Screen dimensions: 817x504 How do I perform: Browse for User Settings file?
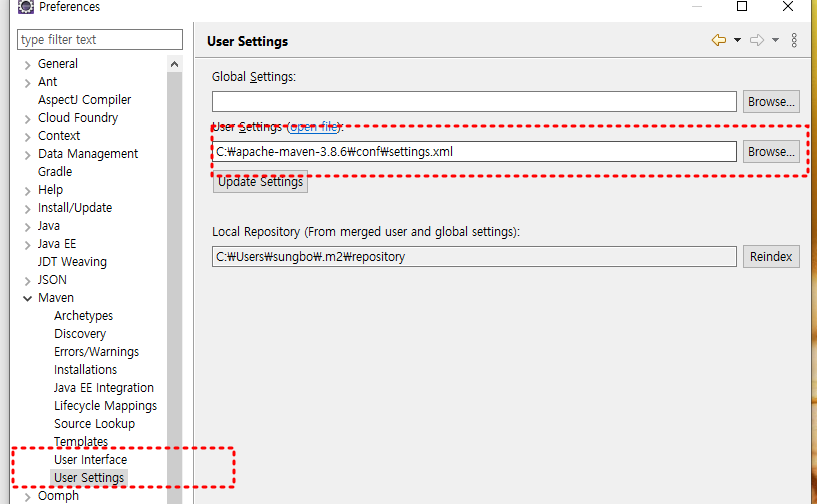tap(771, 152)
